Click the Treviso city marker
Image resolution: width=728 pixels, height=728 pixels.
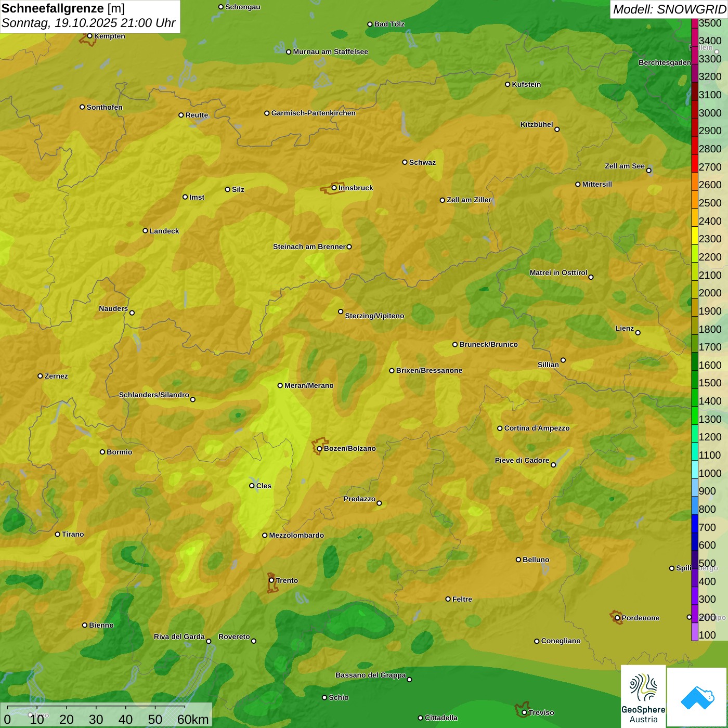pos(524,712)
